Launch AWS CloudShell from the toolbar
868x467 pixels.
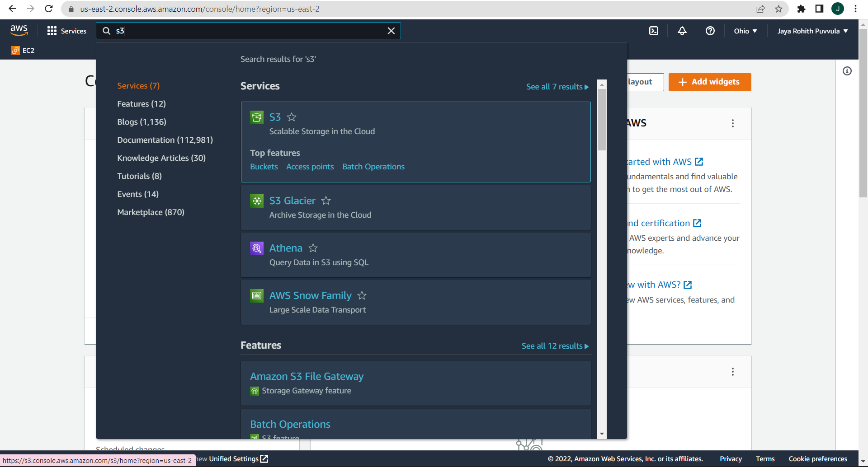pyautogui.click(x=654, y=31)
